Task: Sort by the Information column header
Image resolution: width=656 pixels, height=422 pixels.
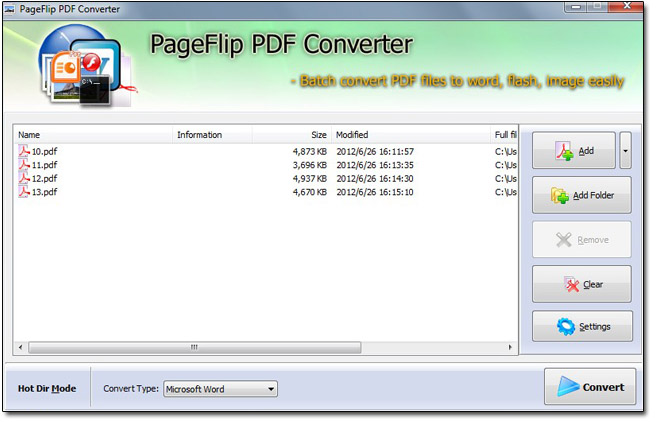Action: tap(213, 135)
